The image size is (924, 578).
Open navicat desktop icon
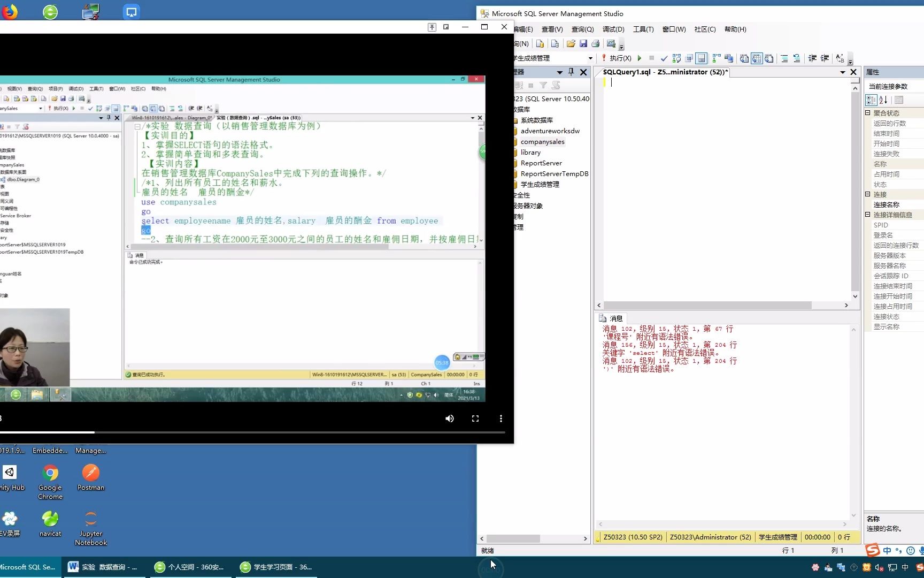click(x=50, y=523)
